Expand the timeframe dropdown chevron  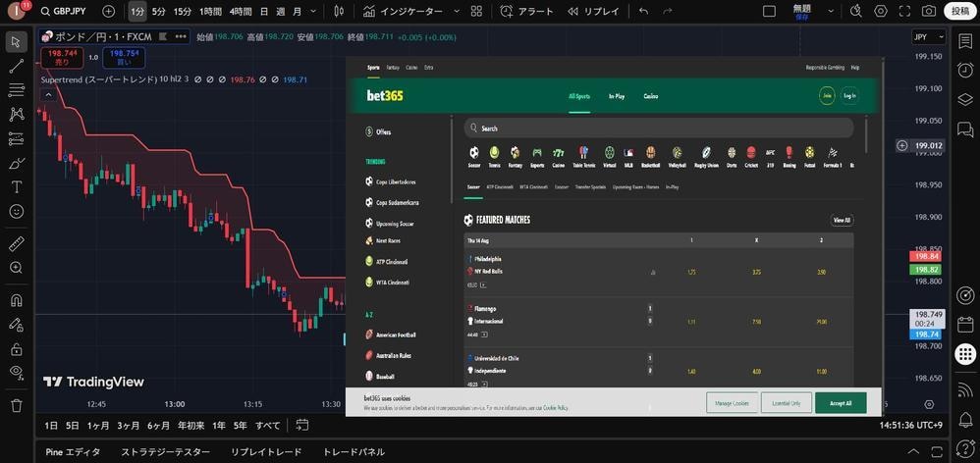click(313, 11)
